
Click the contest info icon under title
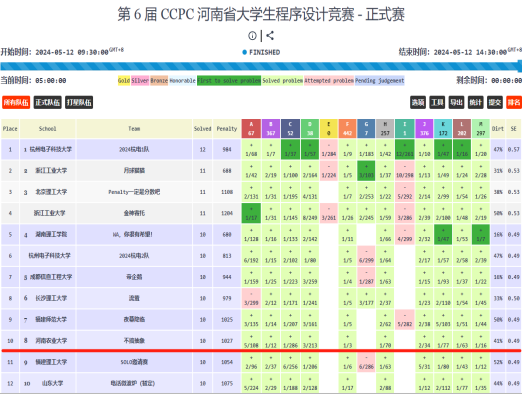coord(252,36)
